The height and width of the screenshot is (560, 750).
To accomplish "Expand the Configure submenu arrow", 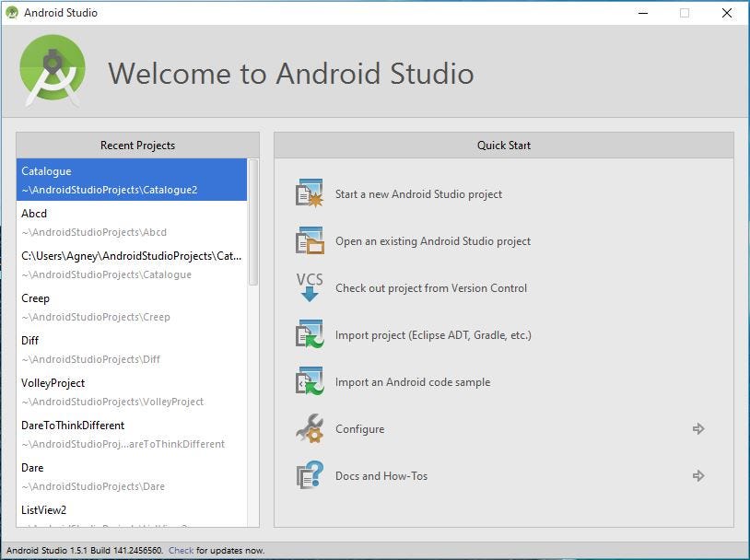I will click(x=698, y=429).
